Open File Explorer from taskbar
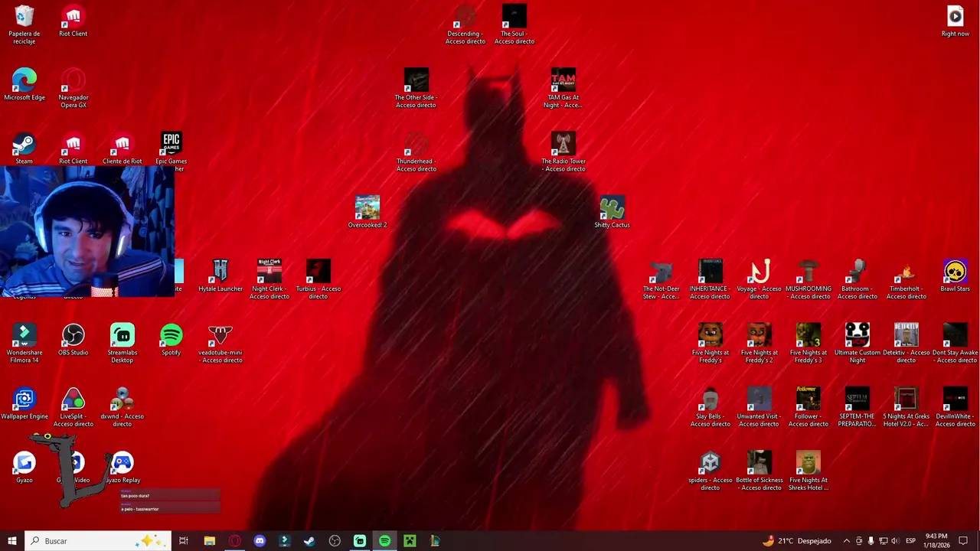980x551 pixels. [x=209, y=541]
